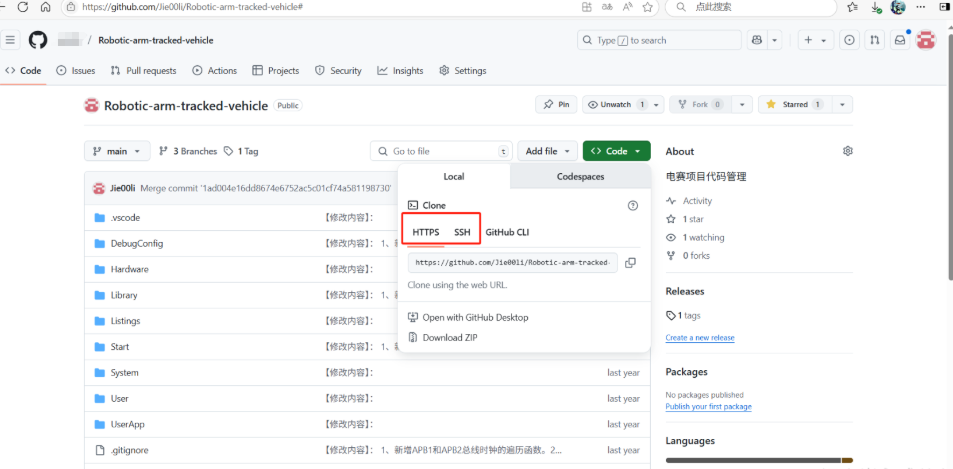
Task: Bookmark page with browser star icon
Action: pyautogui.click(x=647, y=7)
